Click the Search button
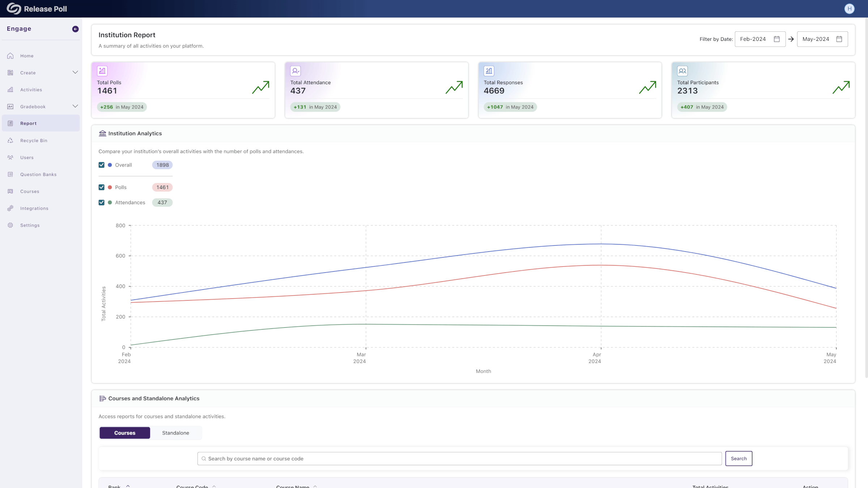This screenshot has width=868, height=488. (739, 458)
